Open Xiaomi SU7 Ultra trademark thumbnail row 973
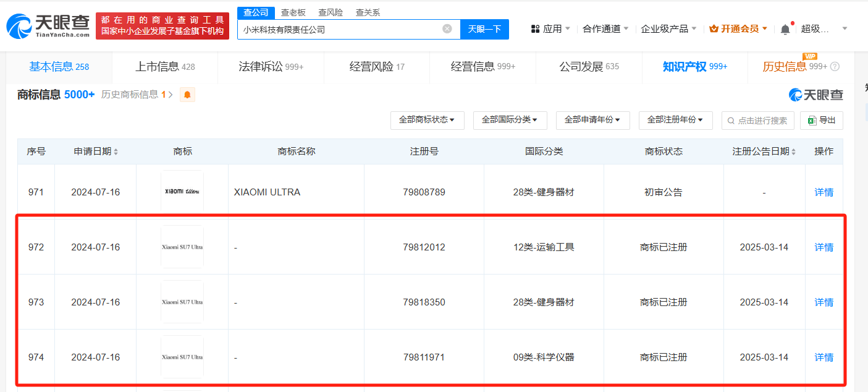Screen dimensions: 868x392 (182, 302)
